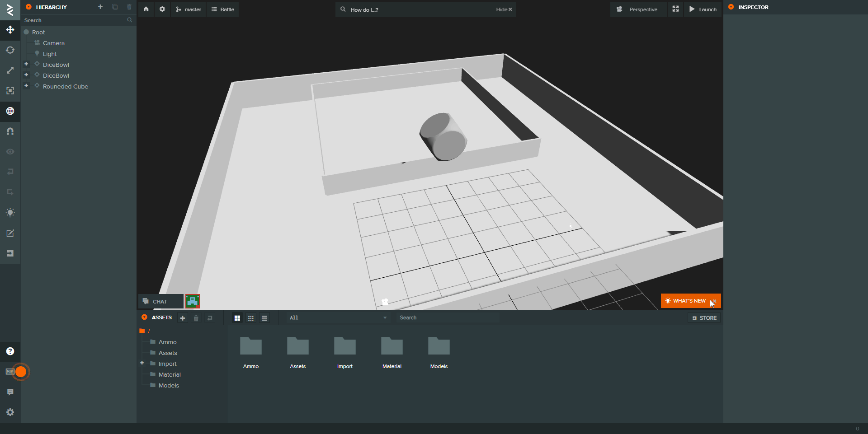
Task: Delete asset with Assets trash icon
Action: click(196, 318)
